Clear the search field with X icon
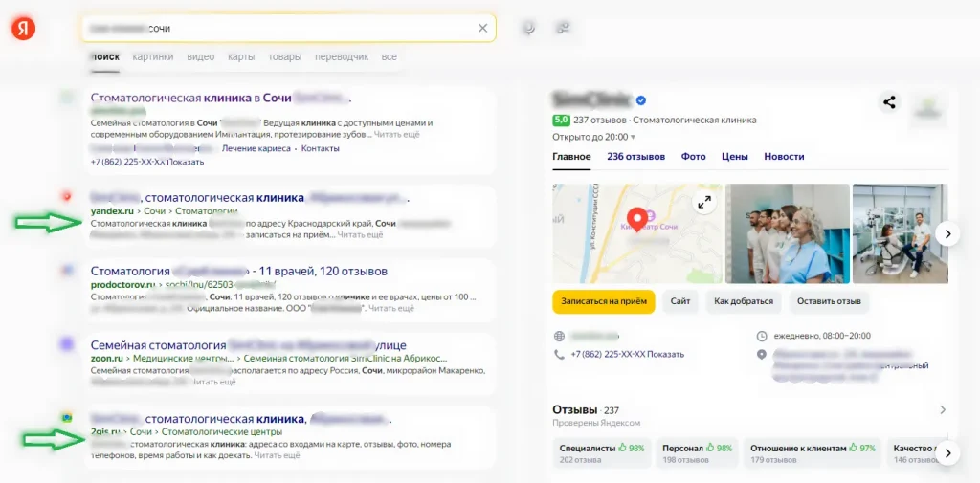Viewport: 980px width, 483px height. [483, 29]
